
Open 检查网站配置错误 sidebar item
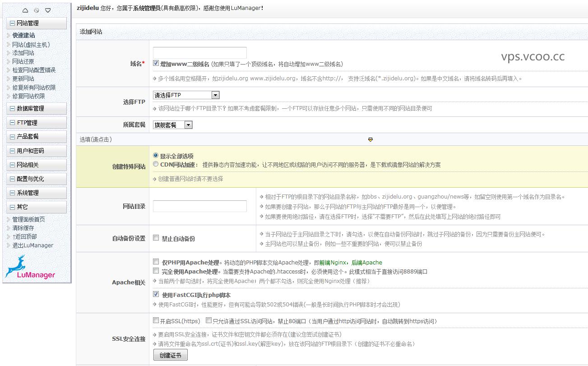point(34,70)
